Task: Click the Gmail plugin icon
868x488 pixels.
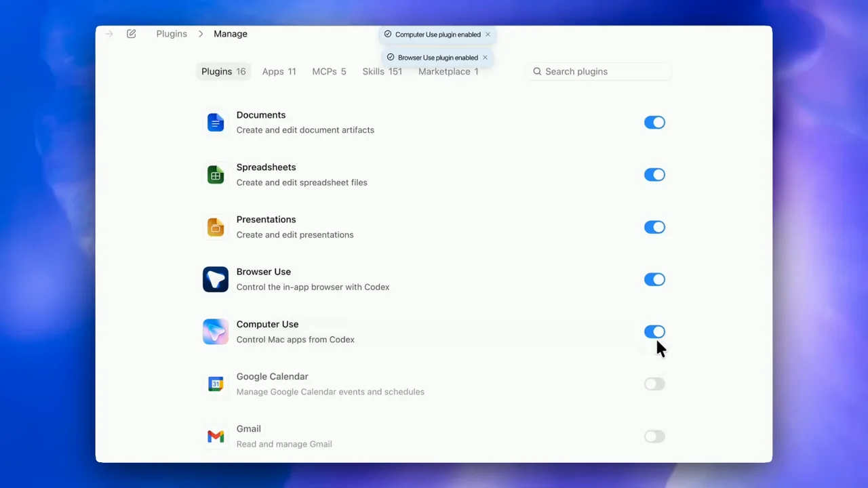Action: tap(216, 436)
